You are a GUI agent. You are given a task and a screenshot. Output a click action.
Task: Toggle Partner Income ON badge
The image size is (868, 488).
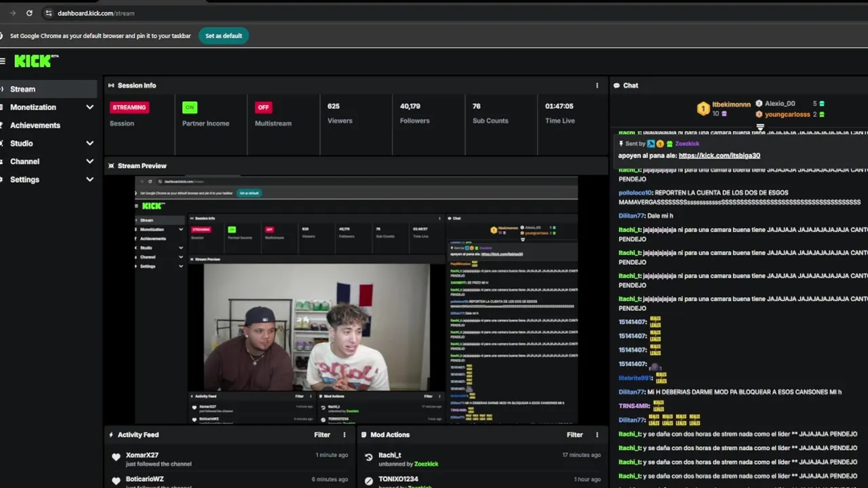click(x=189, y=107)
